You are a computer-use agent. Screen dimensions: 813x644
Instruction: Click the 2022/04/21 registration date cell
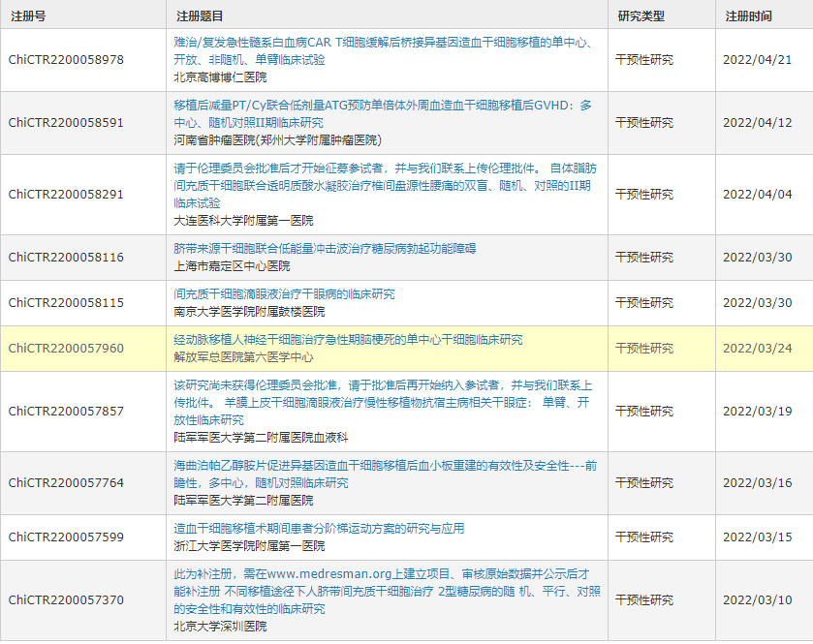[x=757, y=60]
